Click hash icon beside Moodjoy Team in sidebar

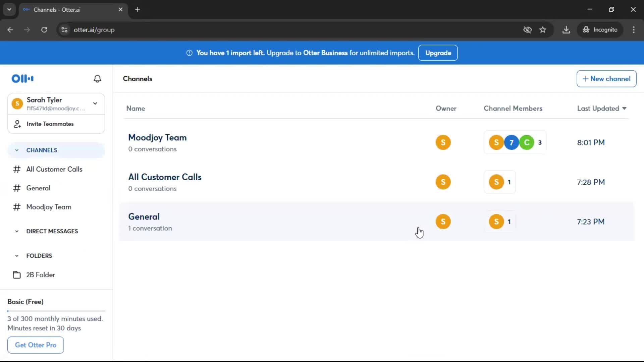[x=17, y=207]
